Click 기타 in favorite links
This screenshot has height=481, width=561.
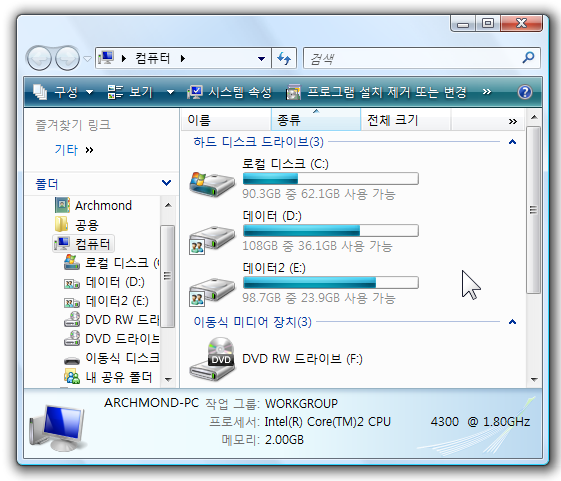point(66,150)
